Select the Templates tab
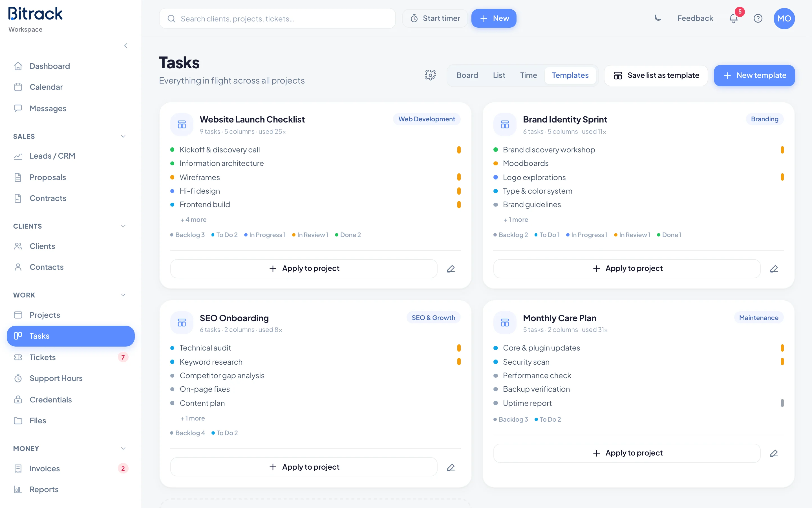The width and height of the screenshot is (812, 508). [x=570, y=75]
